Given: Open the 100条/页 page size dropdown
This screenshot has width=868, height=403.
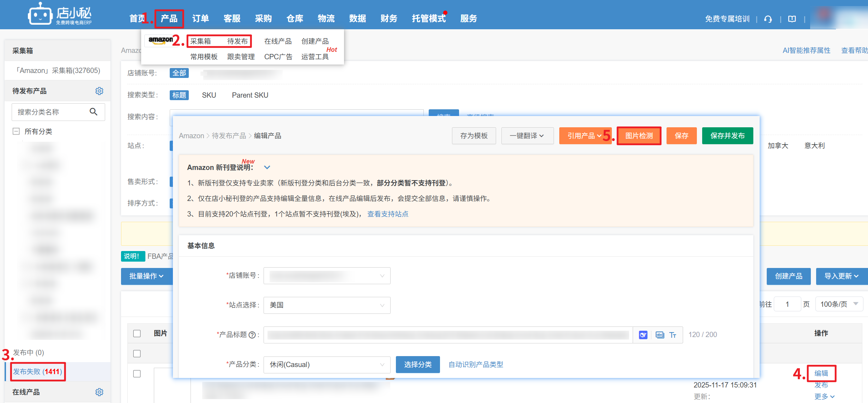Looking at the screenshot, I should (x=839, y=304).
